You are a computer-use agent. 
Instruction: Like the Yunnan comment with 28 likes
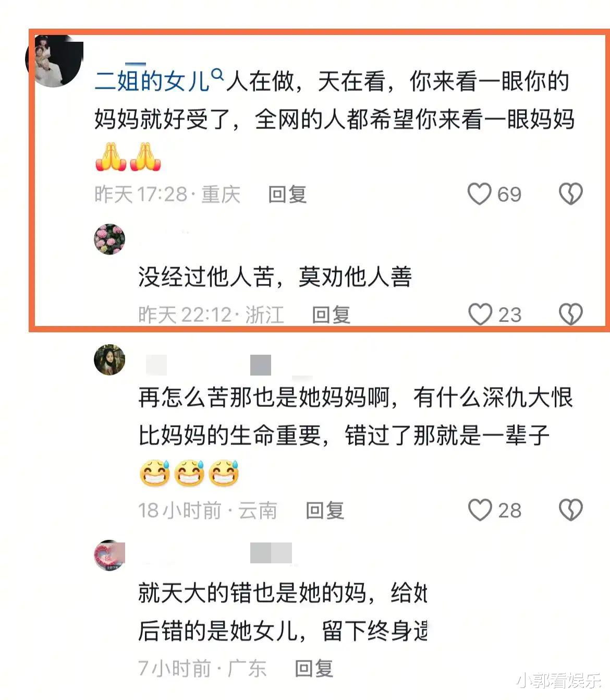pos(480,510)
